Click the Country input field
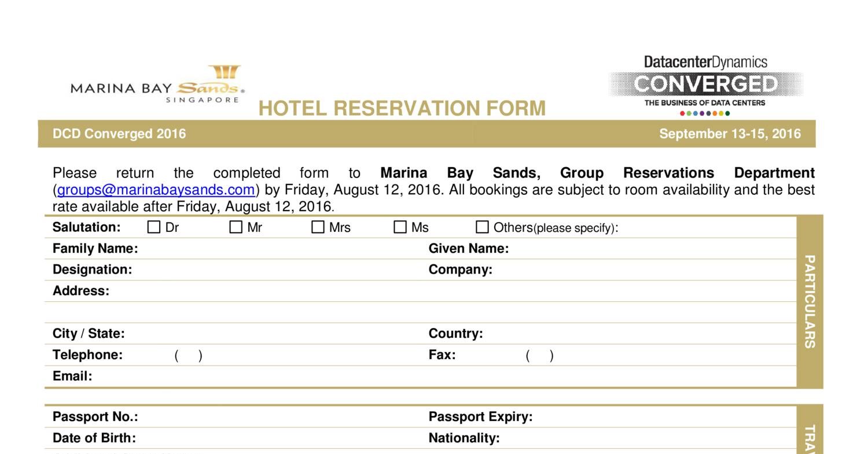 click(637, 334)
